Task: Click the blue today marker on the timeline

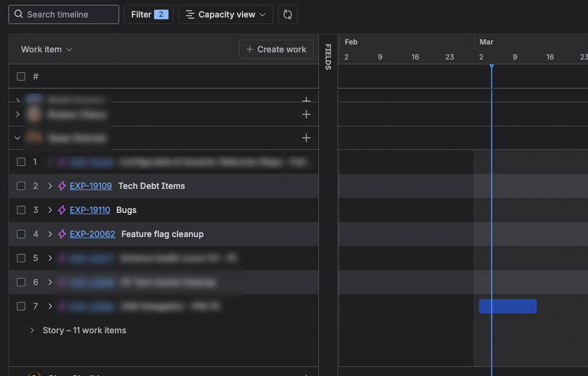Action: point(492,66)
